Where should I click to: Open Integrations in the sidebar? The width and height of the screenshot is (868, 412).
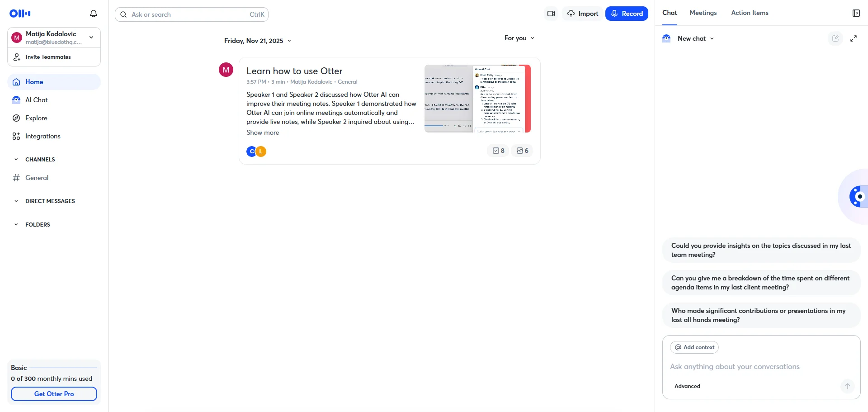click(54, 136)
